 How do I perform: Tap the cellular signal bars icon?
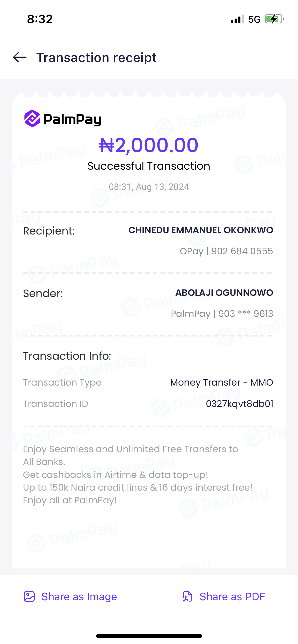pos(237,19)
